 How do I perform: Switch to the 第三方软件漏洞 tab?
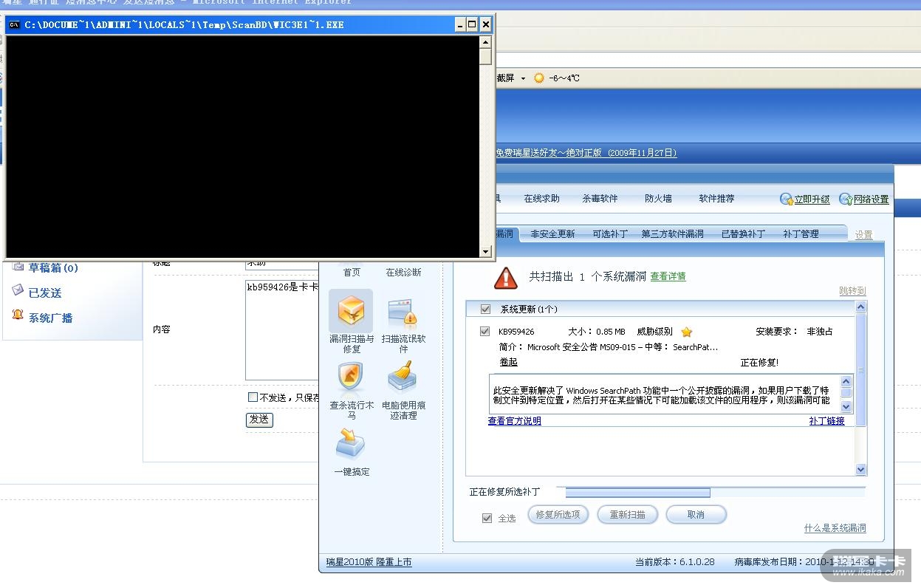pos(673,234)
